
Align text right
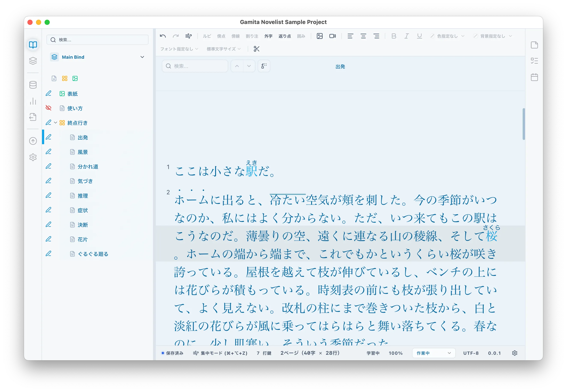point(376,36)
